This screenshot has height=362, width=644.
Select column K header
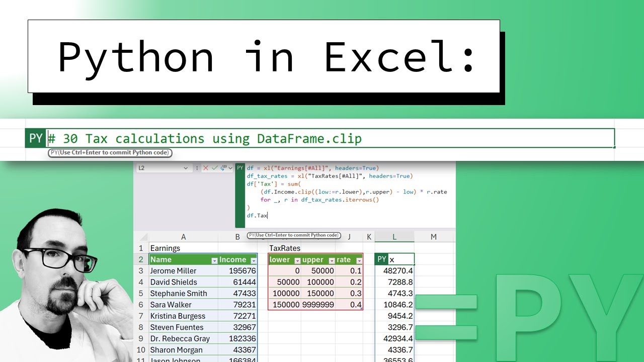point(369,237)
